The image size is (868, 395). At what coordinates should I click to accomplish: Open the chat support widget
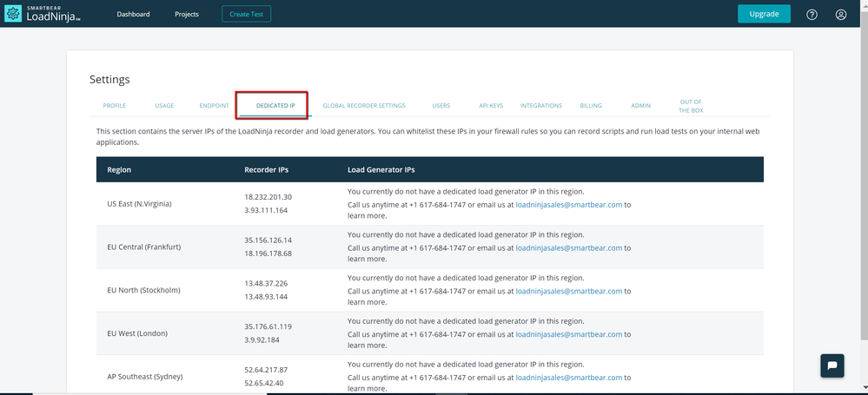832,365
